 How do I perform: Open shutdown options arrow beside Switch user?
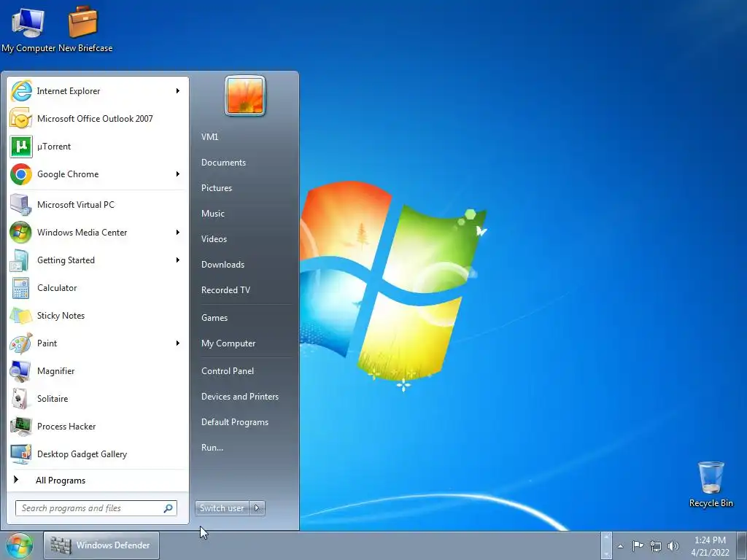click(x=257, y=508)
